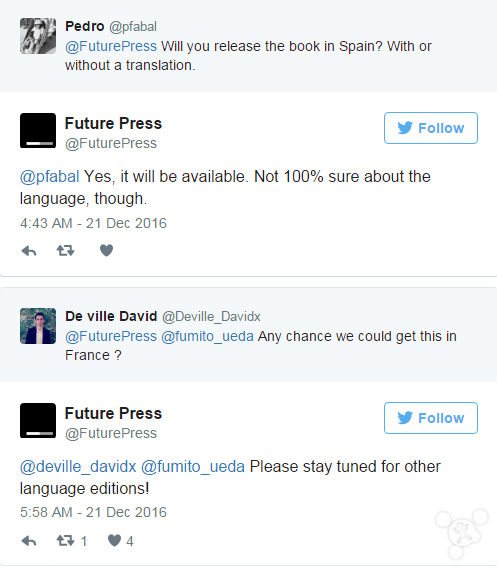Click Future Press avatar in second reply
Image resolution: width=497 pixels, height=569 pixels.
click(38, 421)
